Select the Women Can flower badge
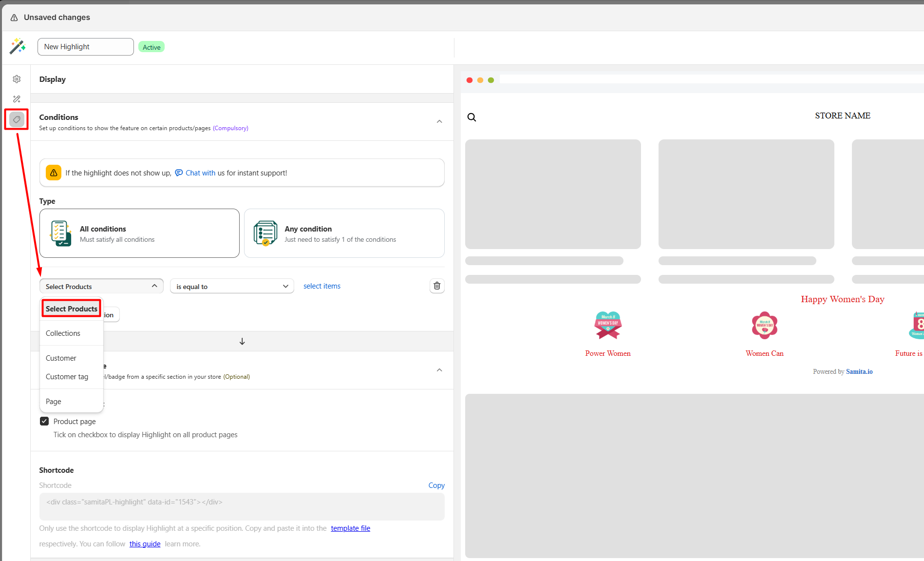 pyautogui.click(x=764, y=326)
